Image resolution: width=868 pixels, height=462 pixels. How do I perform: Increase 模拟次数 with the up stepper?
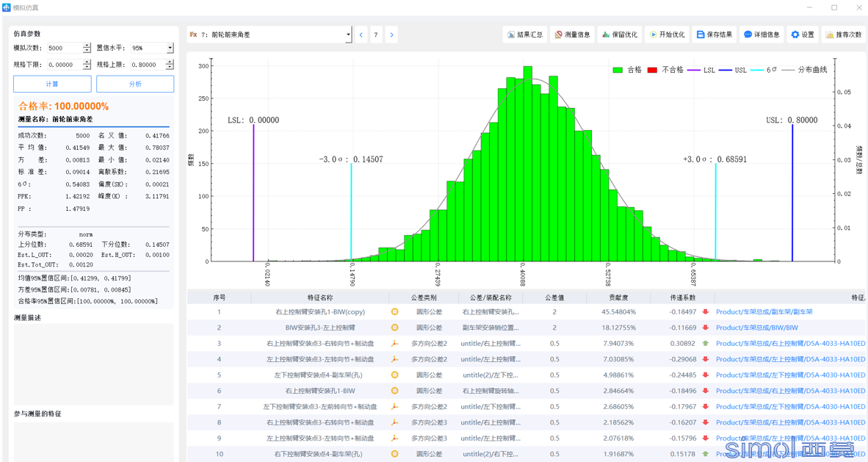click(87, 46)
